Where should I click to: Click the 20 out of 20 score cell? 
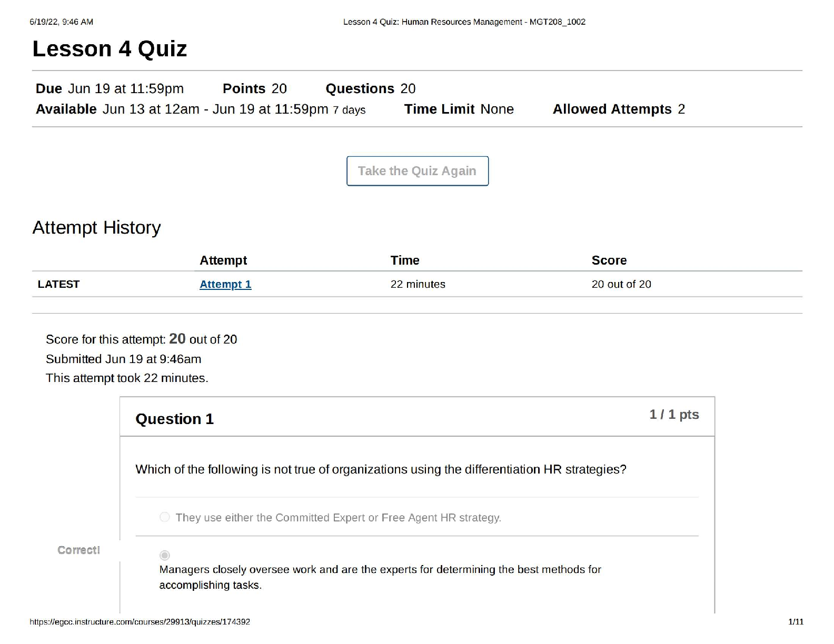621,284
